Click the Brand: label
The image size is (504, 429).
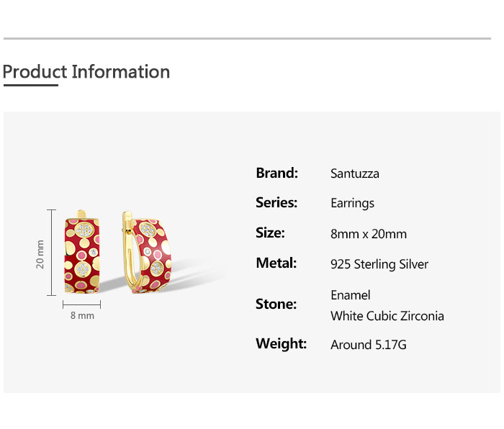pos(276,173)
